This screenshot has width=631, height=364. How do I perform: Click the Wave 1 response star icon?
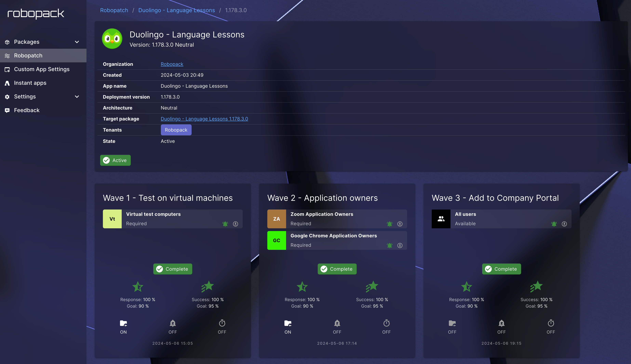138,286
